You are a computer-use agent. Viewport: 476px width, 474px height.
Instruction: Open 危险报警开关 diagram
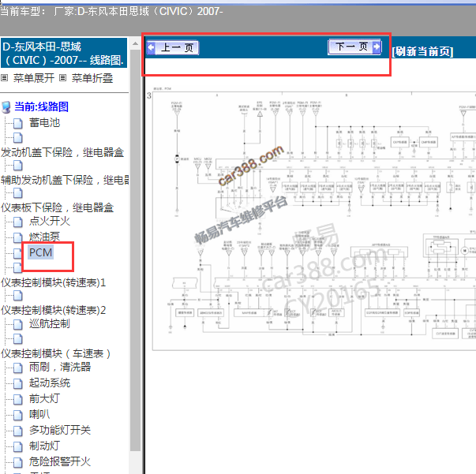tap(60, 461)
